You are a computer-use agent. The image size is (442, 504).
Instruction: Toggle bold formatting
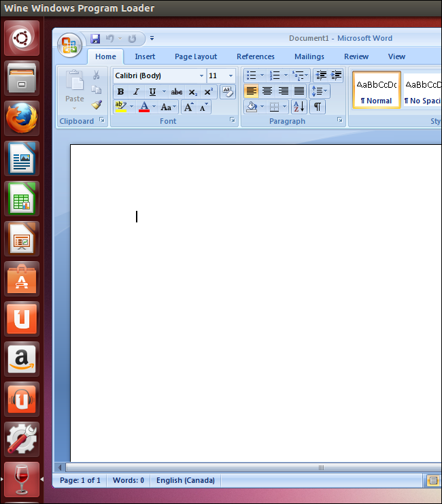click(x=120, y=92)
